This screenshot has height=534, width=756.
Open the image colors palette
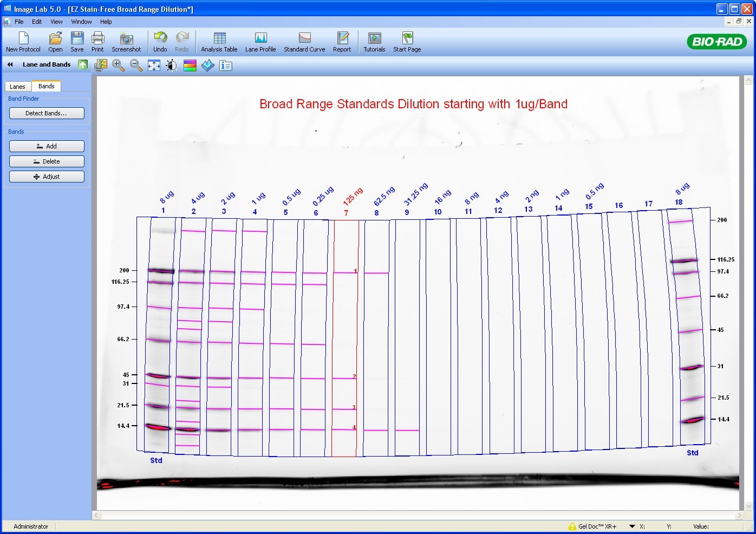(x=190, y=66)
